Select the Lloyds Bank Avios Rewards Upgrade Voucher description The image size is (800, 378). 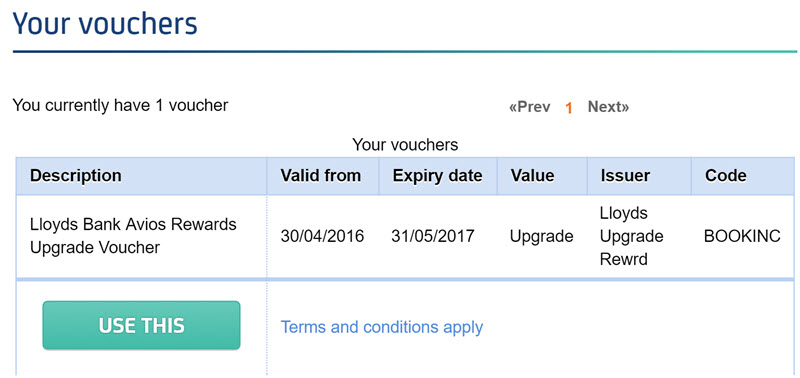pyautogui.click(x=133, y=236)
